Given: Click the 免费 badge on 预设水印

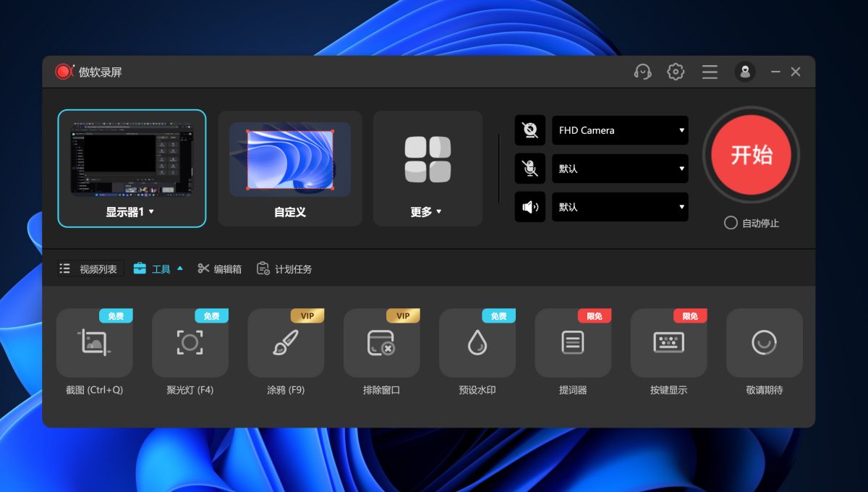Looking at the screenshot, I should pos(499,316).
